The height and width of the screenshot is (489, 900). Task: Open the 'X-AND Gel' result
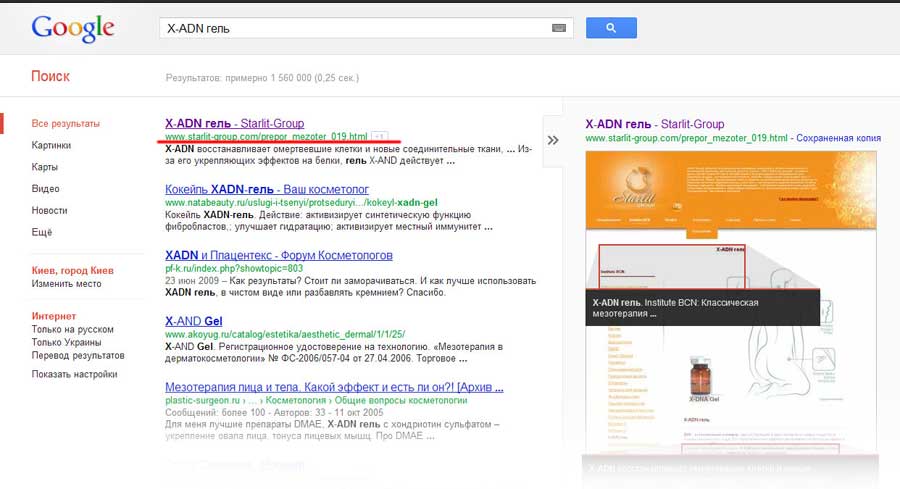point(193,321)
